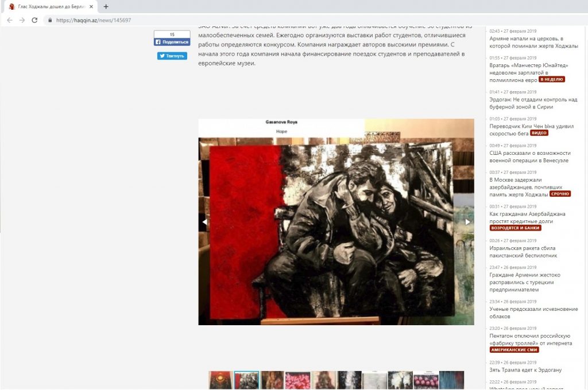Tweet the article with Твитнуть button
Image resolution: width=588 pixels, height=390 pixels.
pos(172,56)
